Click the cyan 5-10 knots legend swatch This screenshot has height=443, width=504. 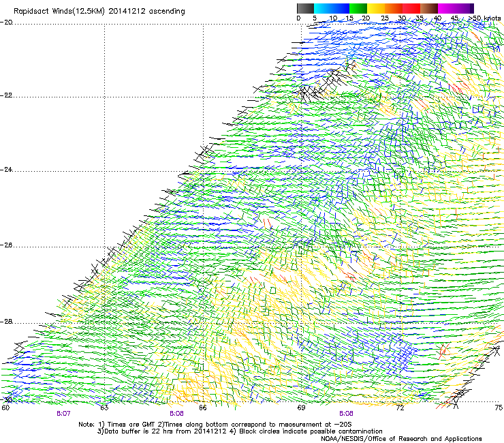coord(323,8)
